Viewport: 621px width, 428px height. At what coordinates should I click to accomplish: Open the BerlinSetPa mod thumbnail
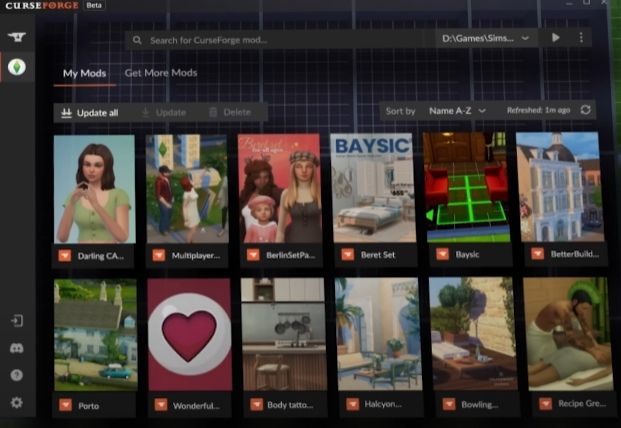(280, 188)
